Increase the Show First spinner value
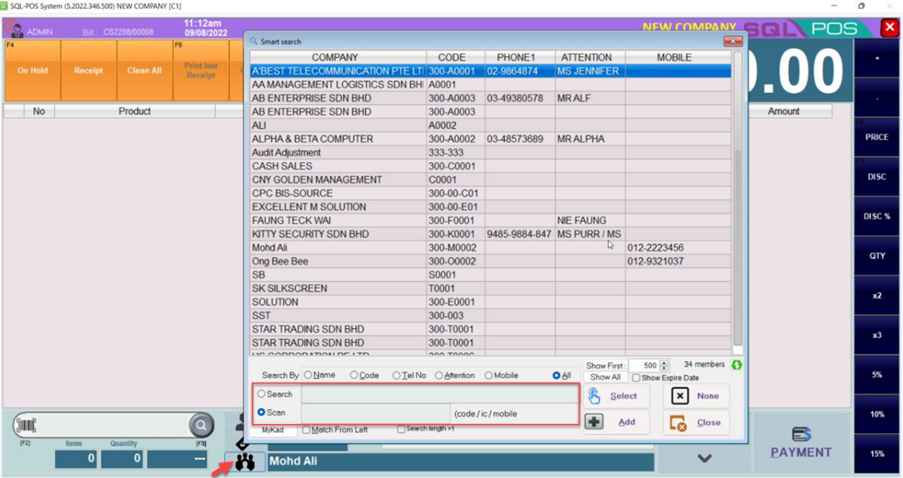The height and width of the screenshot is (478, 903). coord(664,363)
